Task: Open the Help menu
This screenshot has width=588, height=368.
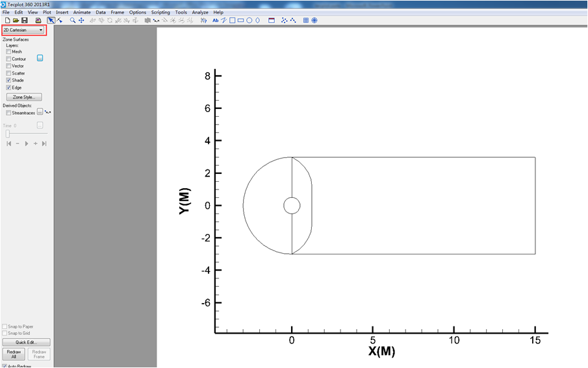Action: click(218, 12)
